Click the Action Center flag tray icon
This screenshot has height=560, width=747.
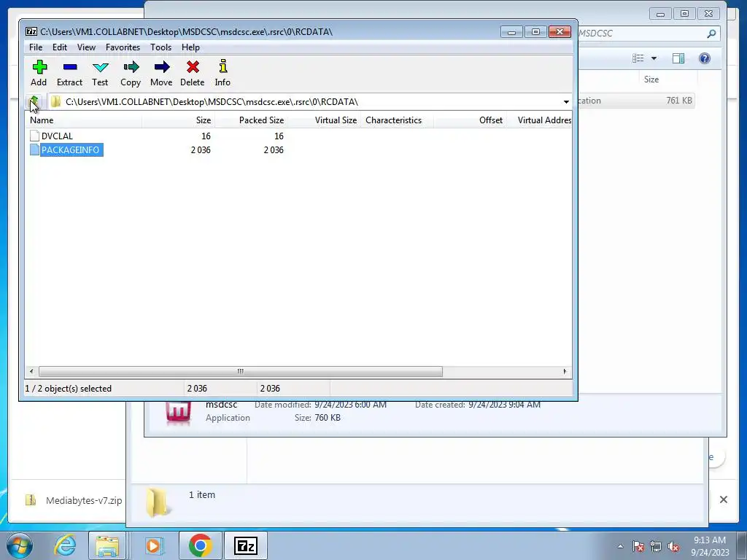638,546
